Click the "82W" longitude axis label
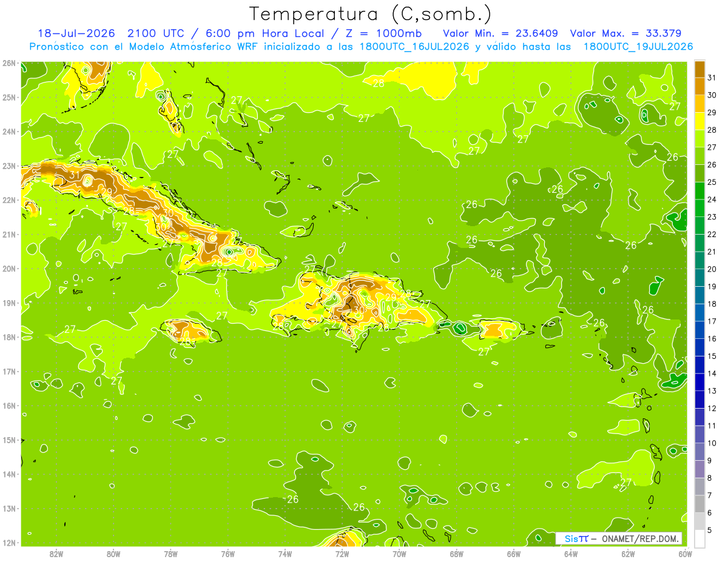728x562 pixels. tap(56, 554)
